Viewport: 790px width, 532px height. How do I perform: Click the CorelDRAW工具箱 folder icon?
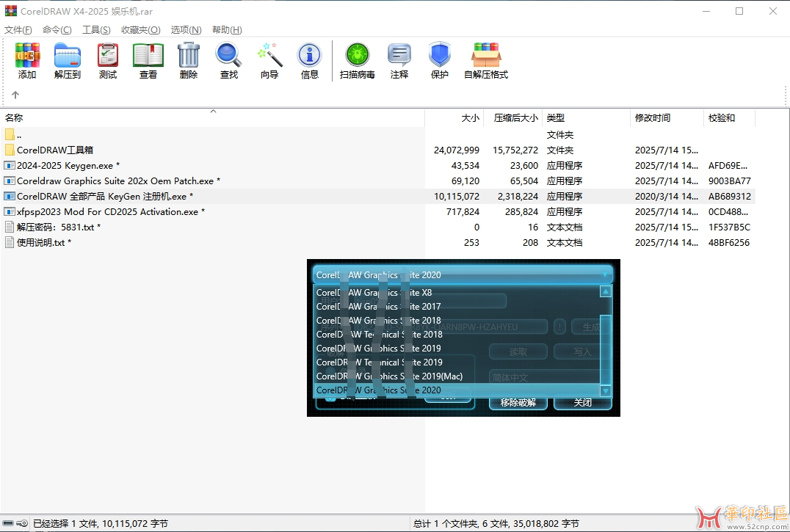(9, 150)
